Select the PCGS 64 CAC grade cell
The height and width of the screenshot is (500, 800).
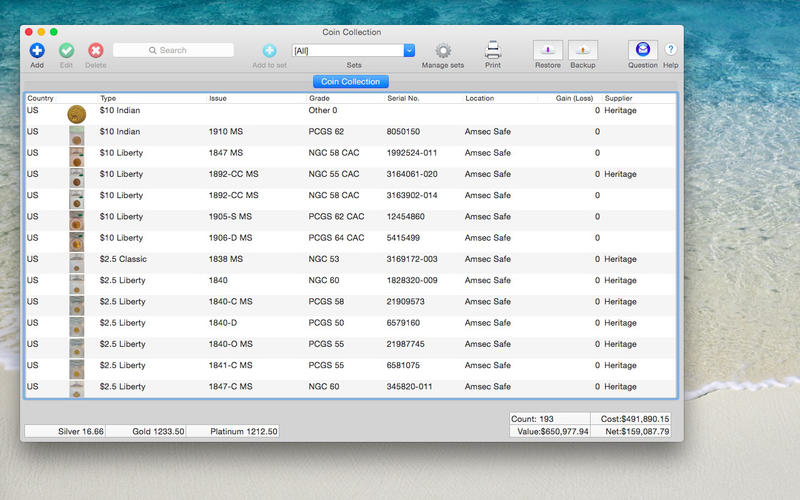336,238
